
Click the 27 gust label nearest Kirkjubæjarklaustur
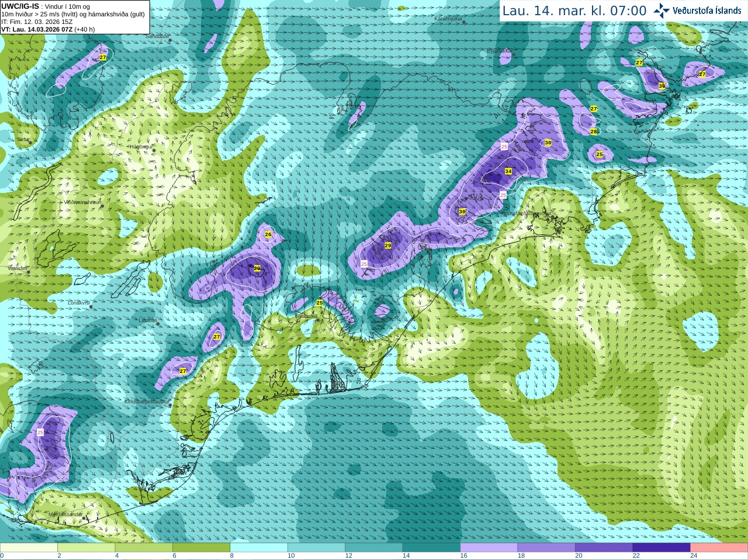183,371
